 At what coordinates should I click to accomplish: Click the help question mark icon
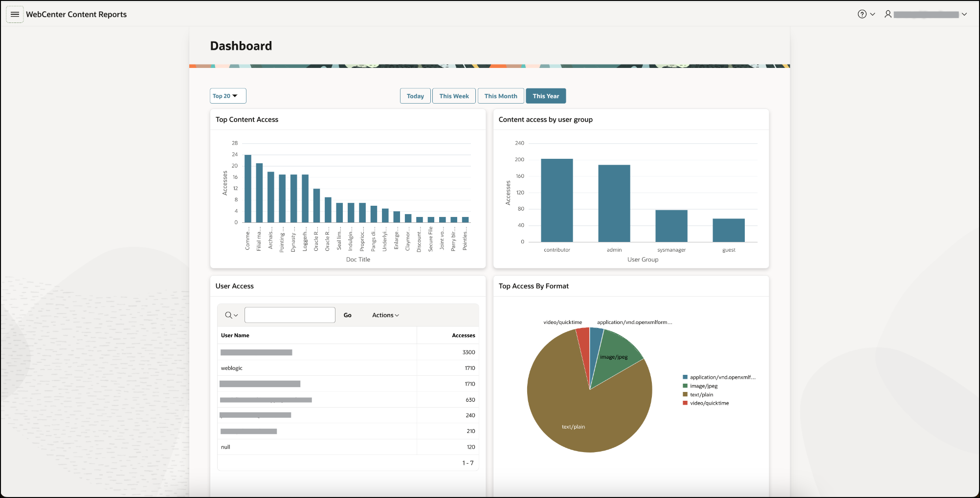(862, 14)
